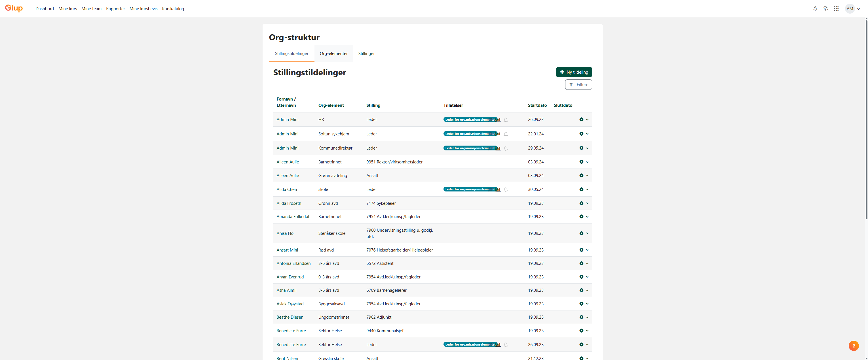Open the apps grid menu

point(836,9)
